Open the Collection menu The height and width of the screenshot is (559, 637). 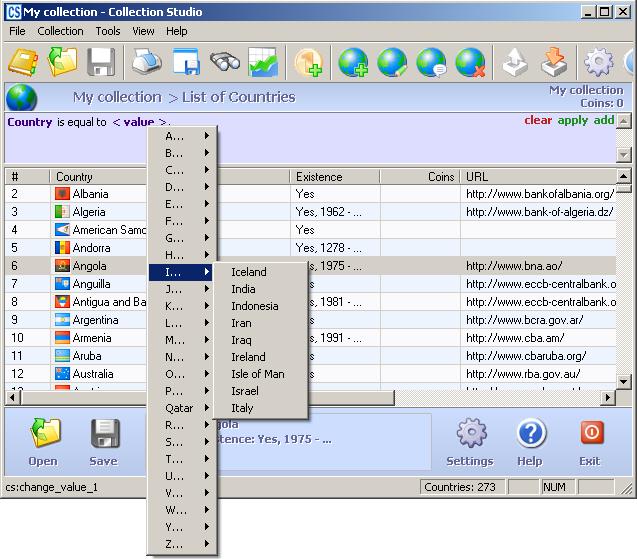click(60, 31)
